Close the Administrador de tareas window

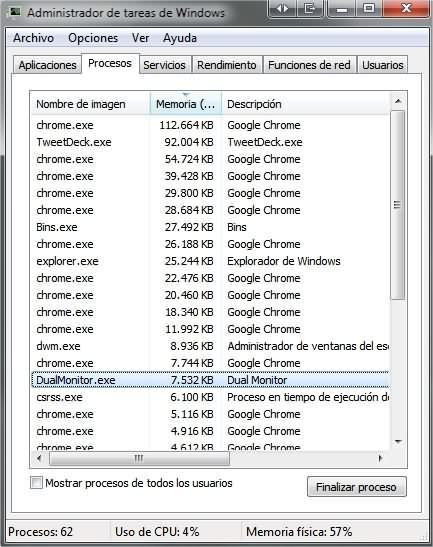[406, 8]
